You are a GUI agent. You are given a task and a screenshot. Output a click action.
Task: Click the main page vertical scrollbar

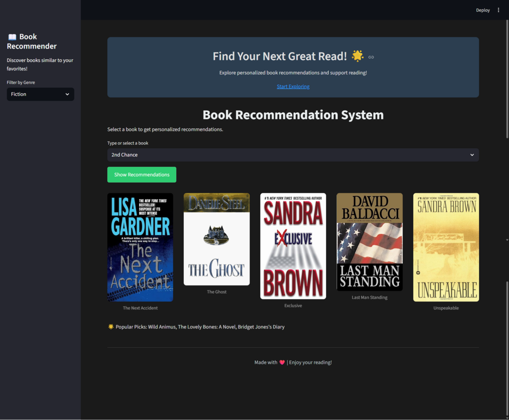pyautogui.click(x=507, y=79)
